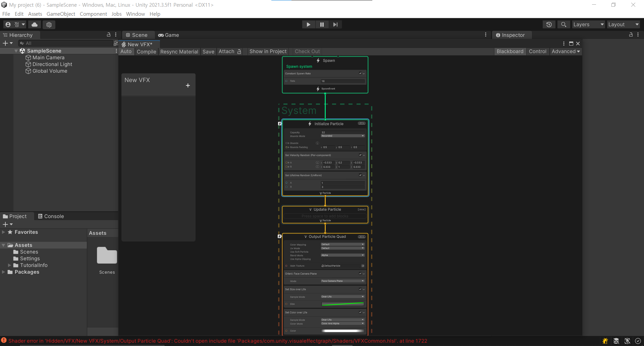Toggle Use Alpha Clipping checkbox
The height and width of the screenshot is (346, 644).
pos(322,259)
